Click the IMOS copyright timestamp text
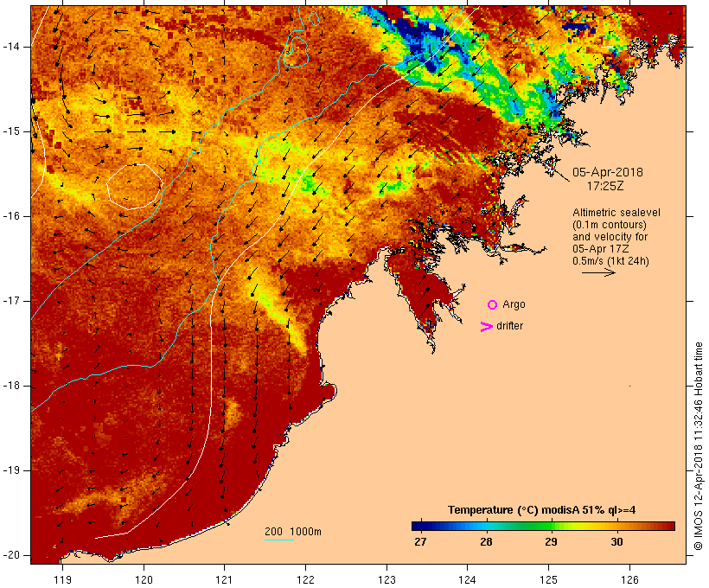The image size is (709, 588). coord(698,446)
